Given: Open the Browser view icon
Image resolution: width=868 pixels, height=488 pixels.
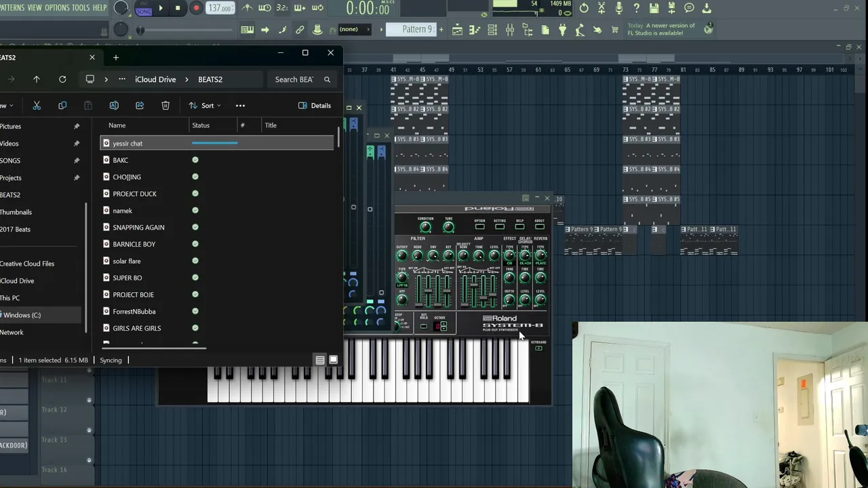Looking at the screenshot, I should click(x=528, y=29).
